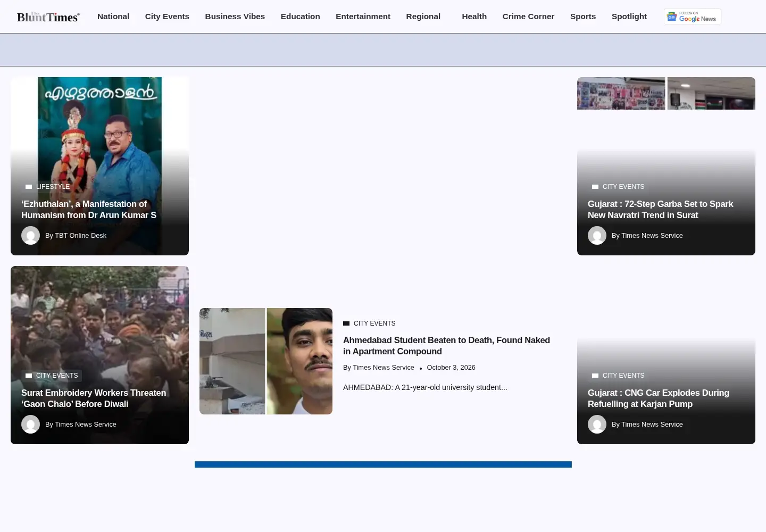The width and height of the screenshot is (766, 532).
Task: Go to Business Vibes section
Action: (x=235, y=16)
